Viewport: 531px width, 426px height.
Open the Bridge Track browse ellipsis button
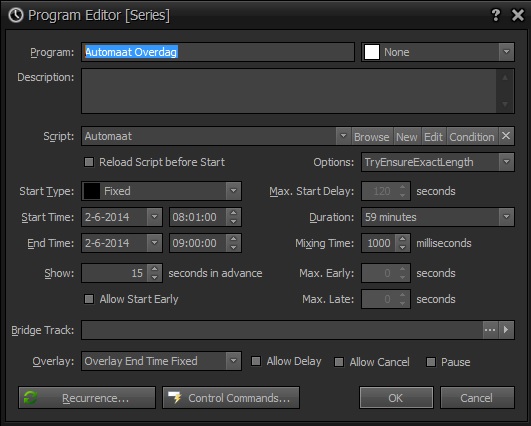click(x=490, y=329)
